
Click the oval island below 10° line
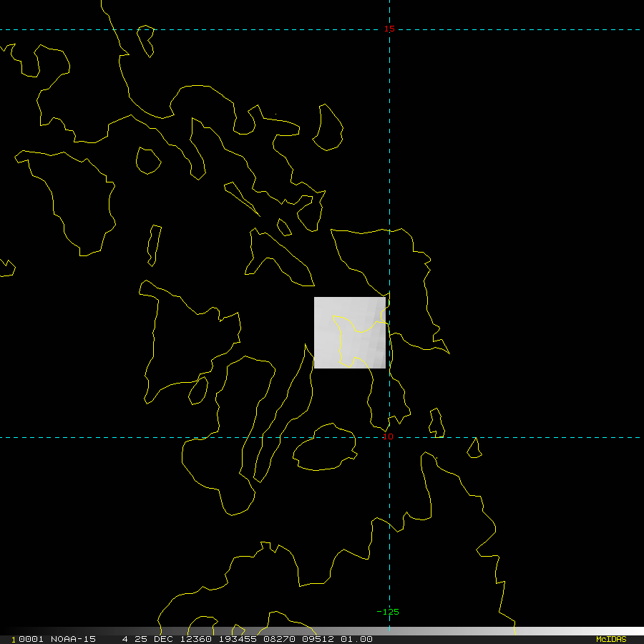click(x=326, y=451)
